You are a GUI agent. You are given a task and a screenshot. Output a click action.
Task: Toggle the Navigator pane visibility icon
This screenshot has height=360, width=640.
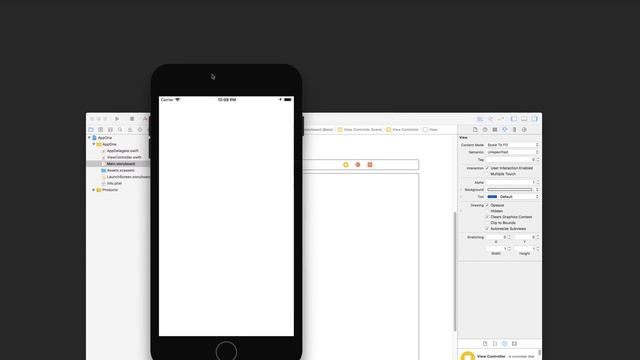tap(514, 119)
